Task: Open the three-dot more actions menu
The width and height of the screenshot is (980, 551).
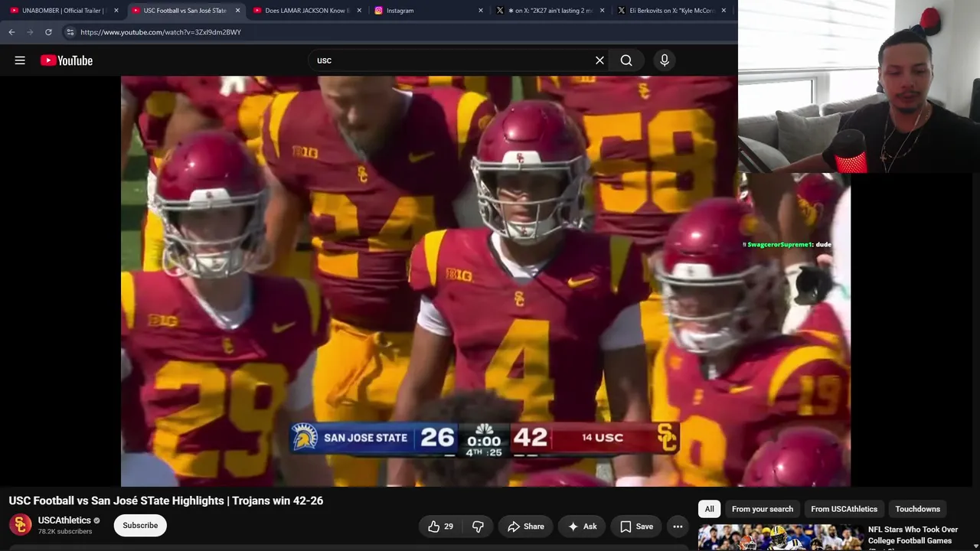Action: coord(678,527)
